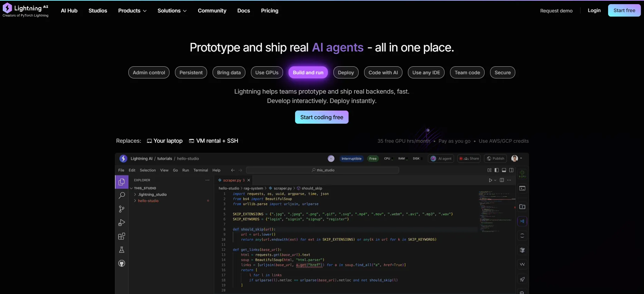The height and width of the screenshot is (294, 644).
Task: Open the Terminal menu in the editor
Action: tap(201, 170)
